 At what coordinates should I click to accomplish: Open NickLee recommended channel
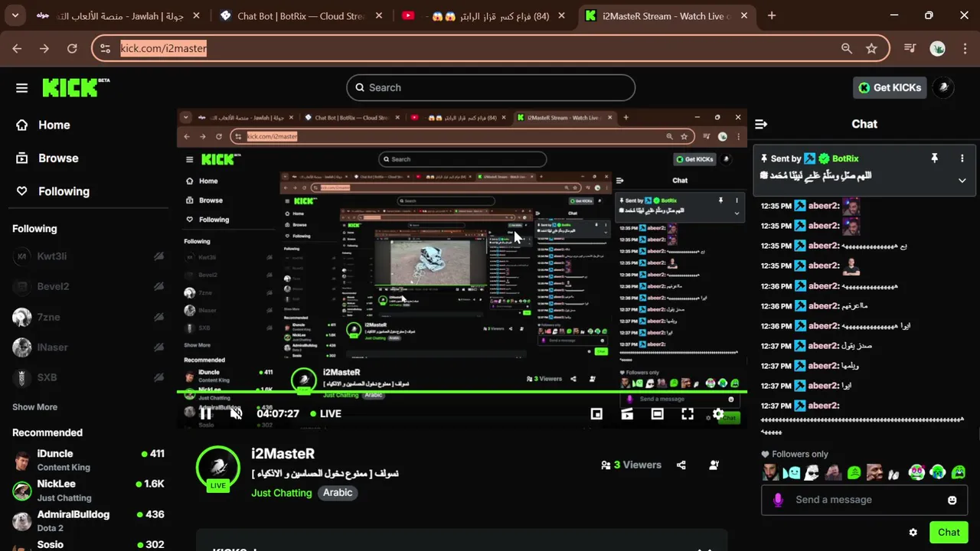(x=88, y=490)
